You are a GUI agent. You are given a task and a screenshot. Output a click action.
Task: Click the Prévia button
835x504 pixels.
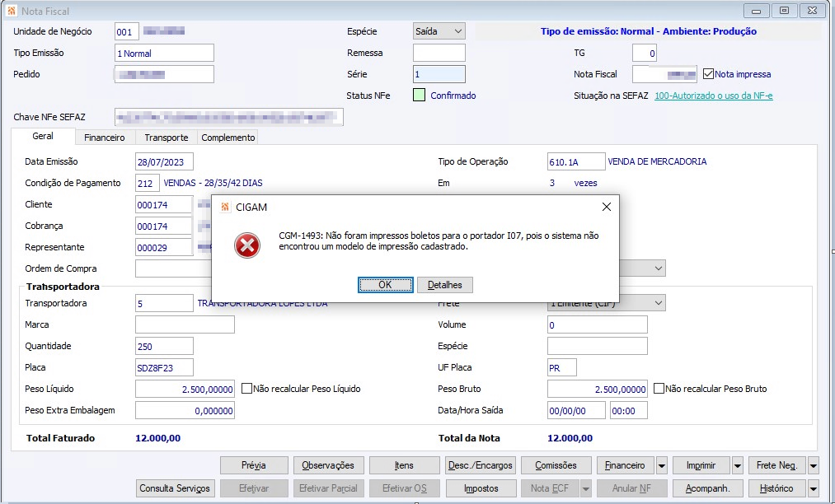254,465
